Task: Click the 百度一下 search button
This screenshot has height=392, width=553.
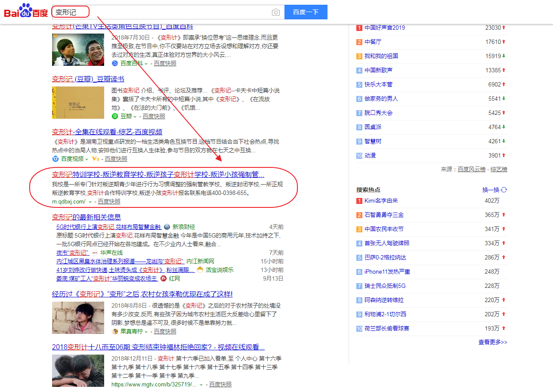Action: tap(306, 12)
